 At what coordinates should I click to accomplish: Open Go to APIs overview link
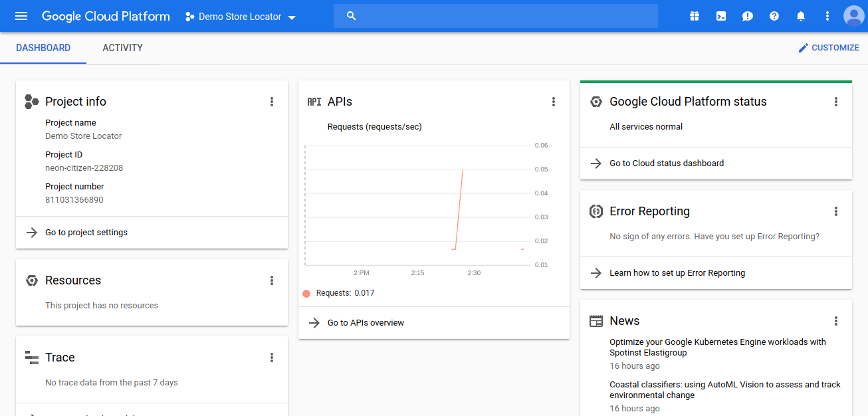point(366,323)
